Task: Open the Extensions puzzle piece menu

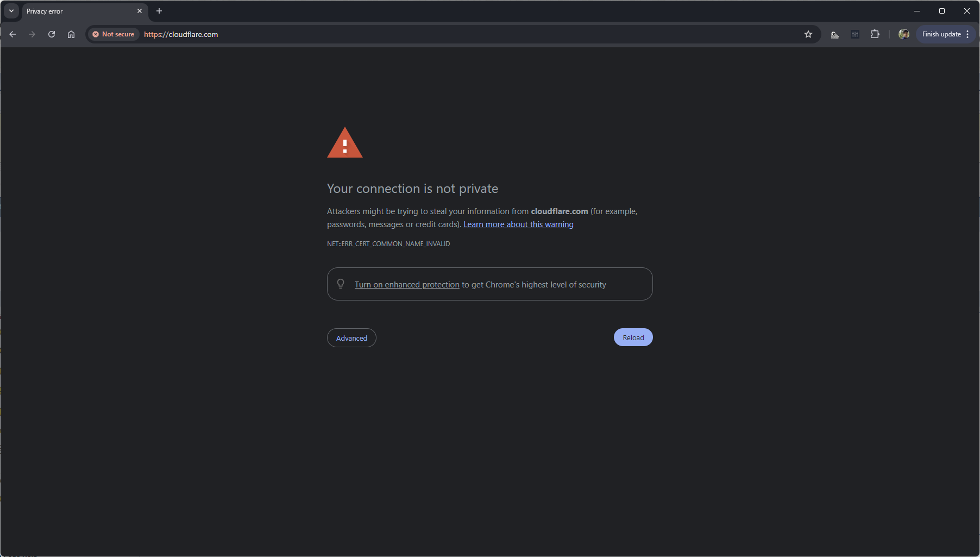Action: (x=875, y=34)
